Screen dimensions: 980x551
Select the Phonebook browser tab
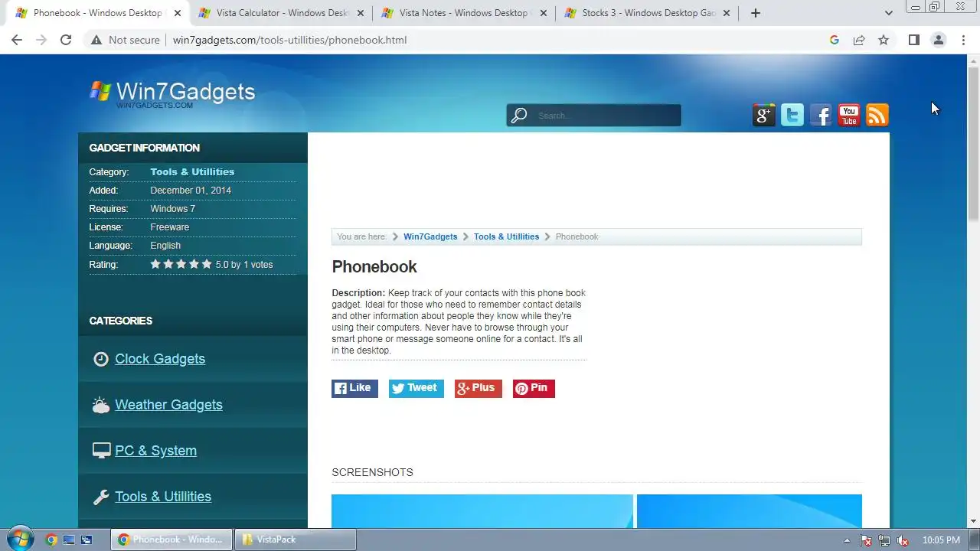point(98,13)
